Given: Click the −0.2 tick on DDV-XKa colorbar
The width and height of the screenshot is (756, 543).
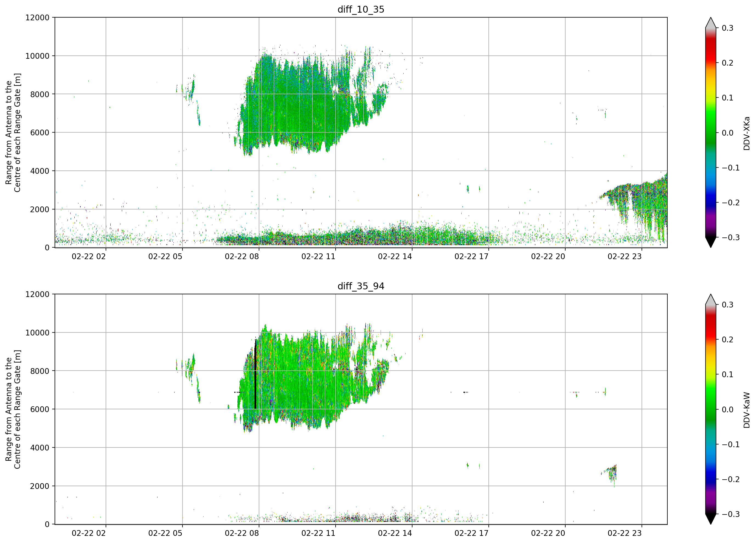Looking at the screenshot, I should pyautogui.click(x=731, y=203).
